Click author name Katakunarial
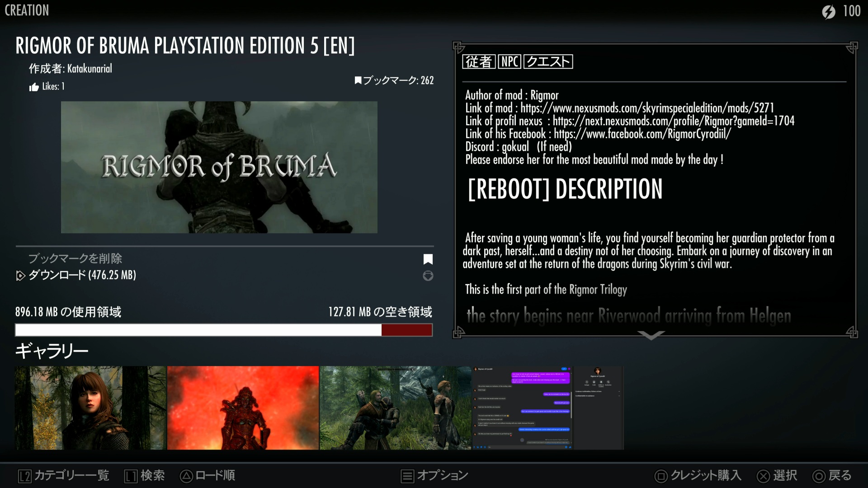 click(x=90, y=69)
